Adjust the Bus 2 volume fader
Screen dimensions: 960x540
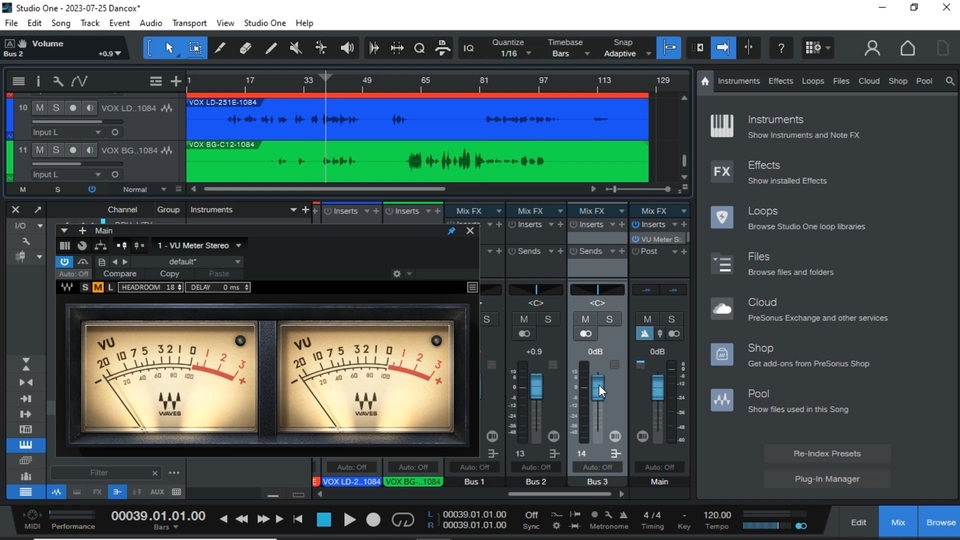pos(536,386)
